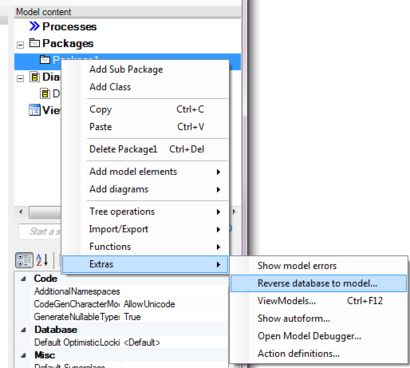Click the tree horizontal scrollbar left arrow
Screen dimensions: 410x368
pos(21,212)
